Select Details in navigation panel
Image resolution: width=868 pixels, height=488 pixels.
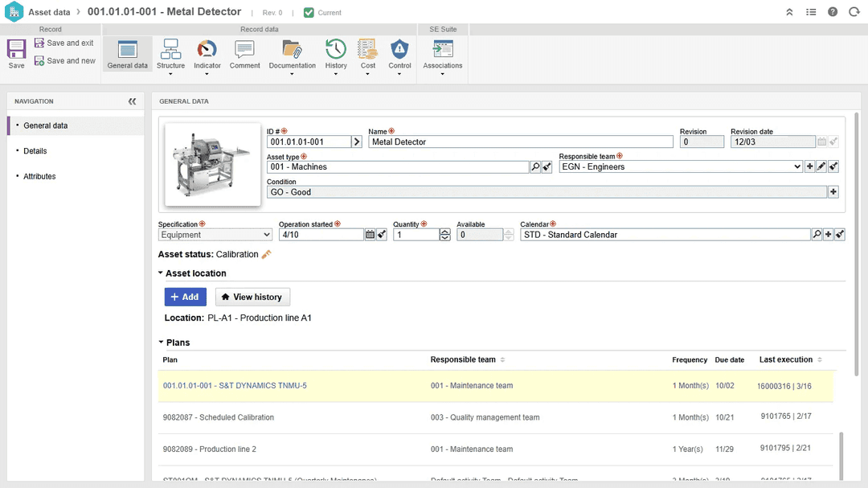pyautogui.click(x=35, y=151)
